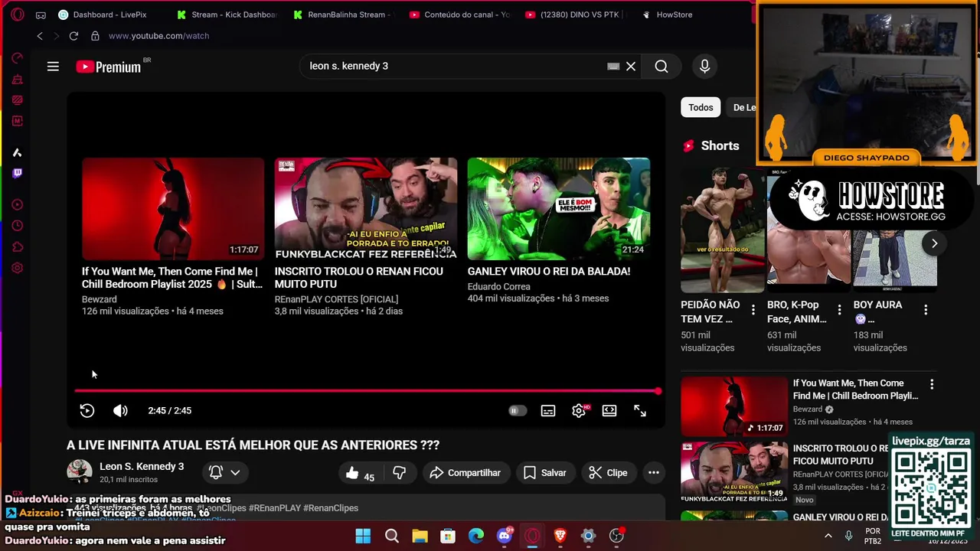
Task: Open Extensions cube icon in sidebar
Action: [17, 246]
